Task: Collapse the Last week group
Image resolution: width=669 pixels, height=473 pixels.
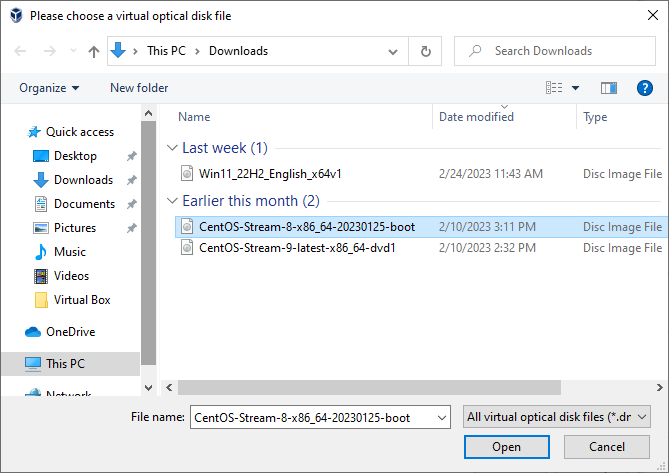Action: point(172,148)
